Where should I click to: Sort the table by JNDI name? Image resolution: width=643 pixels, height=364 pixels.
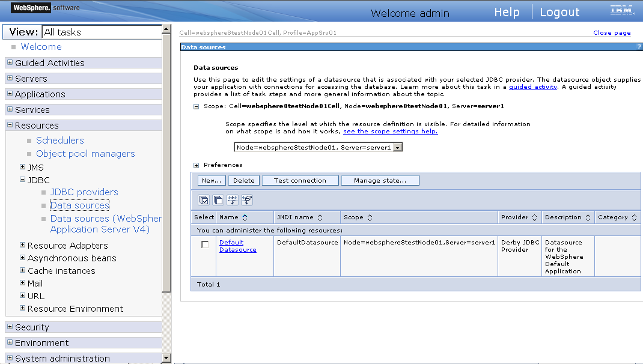pos(320,217)
